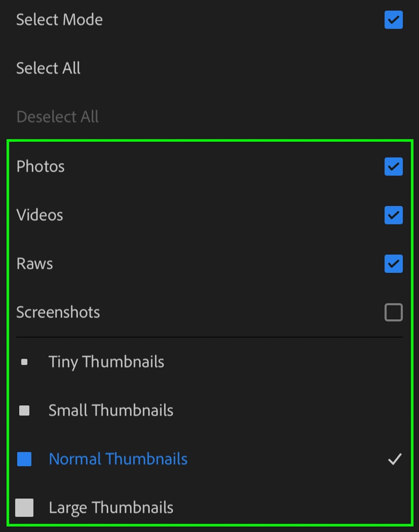Click the large thumbnail size square icon
This screenshot has width=419, height=532.
coord(24,508)
